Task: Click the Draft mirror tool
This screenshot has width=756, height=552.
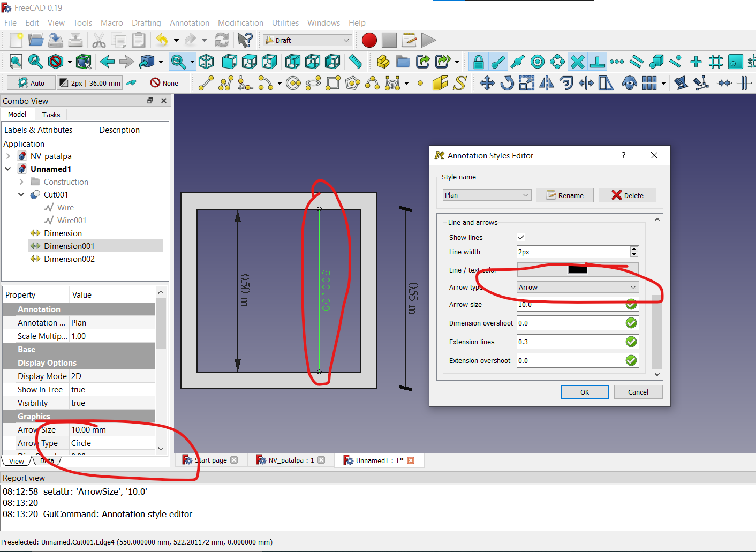Action: click(547, 83)
